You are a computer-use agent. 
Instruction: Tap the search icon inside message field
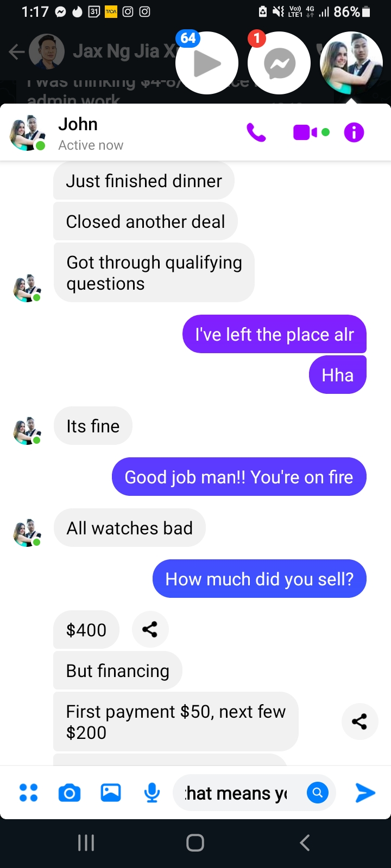coord(318,793)
